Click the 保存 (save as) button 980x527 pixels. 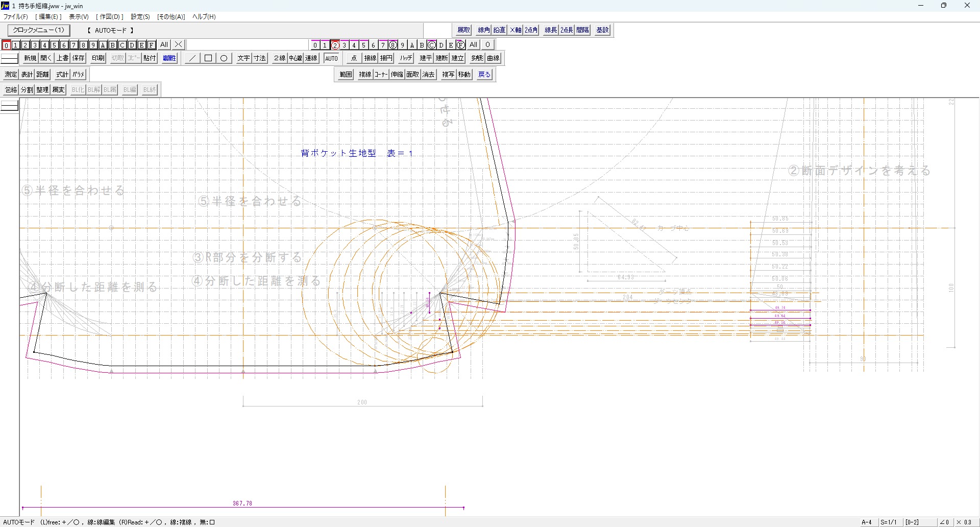click(x=78, y=58)
